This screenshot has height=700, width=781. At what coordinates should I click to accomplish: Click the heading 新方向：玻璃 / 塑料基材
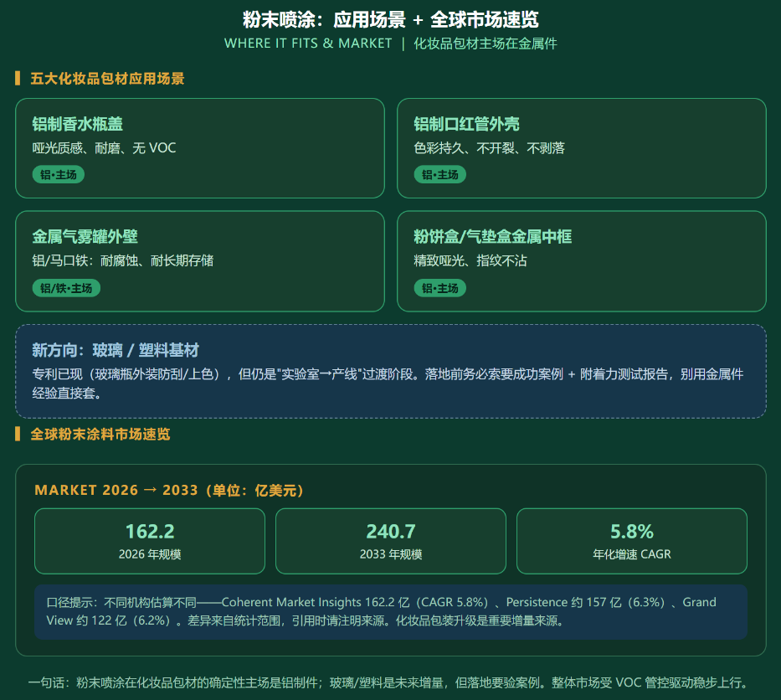click(116, 350)
